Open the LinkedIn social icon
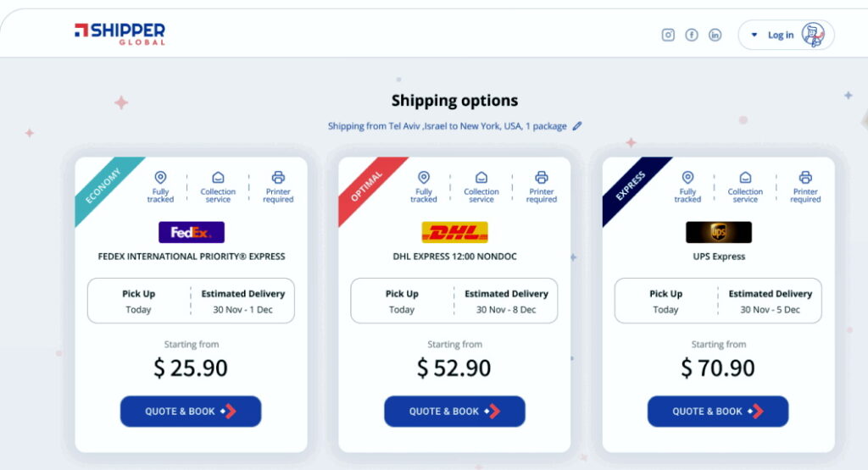Image resolution: width=868 pixels, height=470 pixels. point(715,35)
